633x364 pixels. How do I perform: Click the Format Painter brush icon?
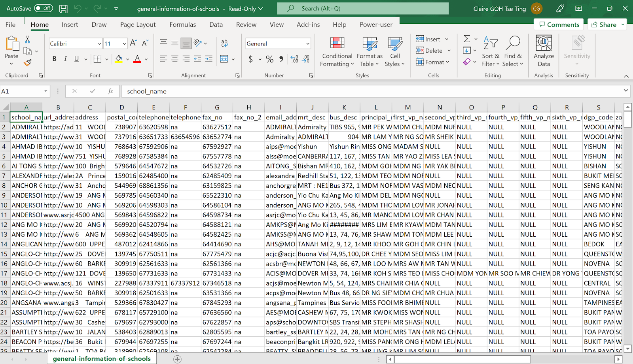point(27,62)
